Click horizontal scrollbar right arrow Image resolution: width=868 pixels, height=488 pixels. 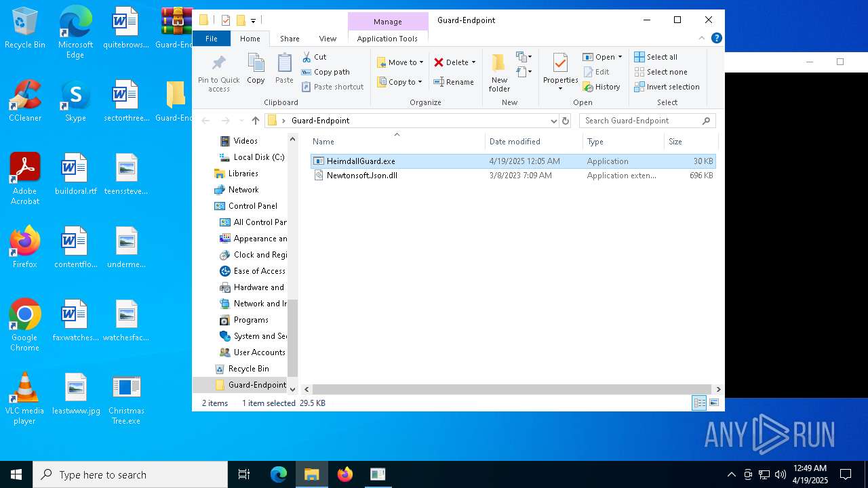coord(719,389)
